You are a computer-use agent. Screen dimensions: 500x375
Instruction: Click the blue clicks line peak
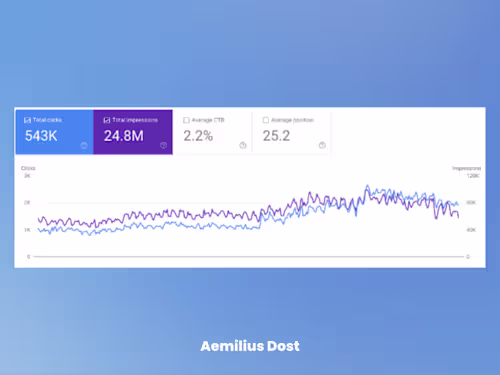[367, 185]
